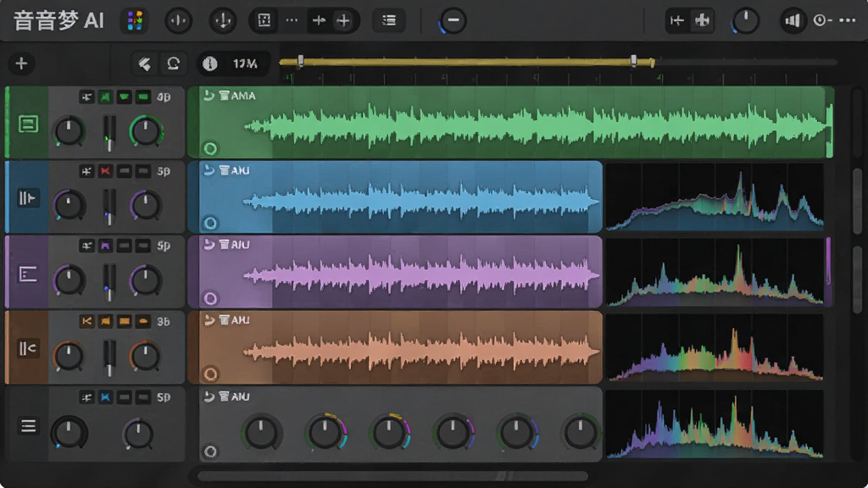Click the green-ringed knob on the green track
Screen dimensions: 868x488
coord(146,131)
